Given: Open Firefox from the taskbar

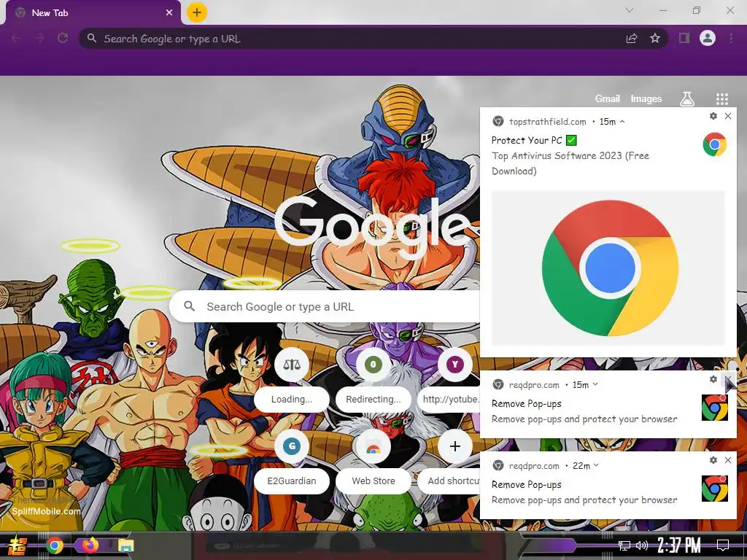Looking at the screenshot, I should point(90,545).
